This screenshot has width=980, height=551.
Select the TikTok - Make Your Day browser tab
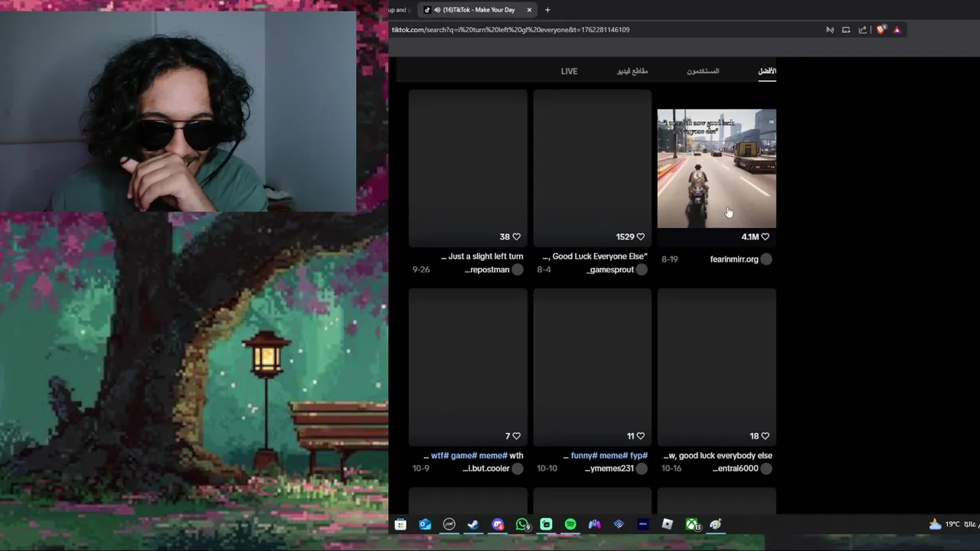tap(478, 10)
